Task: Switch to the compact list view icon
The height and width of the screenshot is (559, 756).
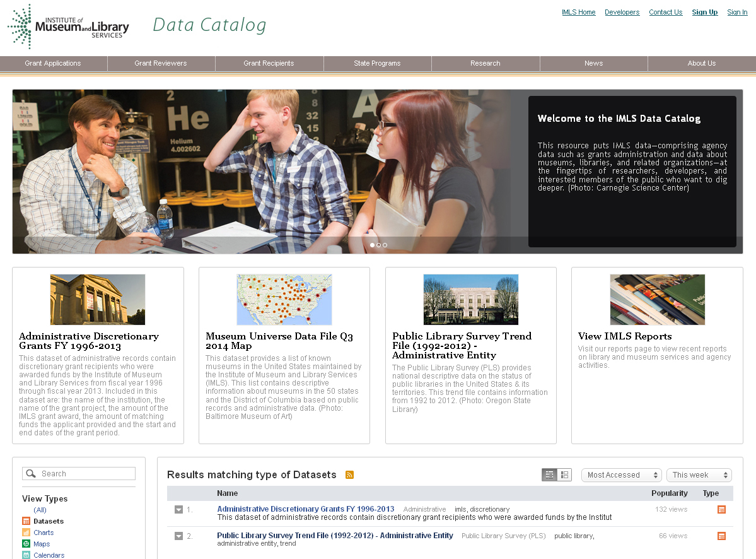Action: (x=549, y=475)
